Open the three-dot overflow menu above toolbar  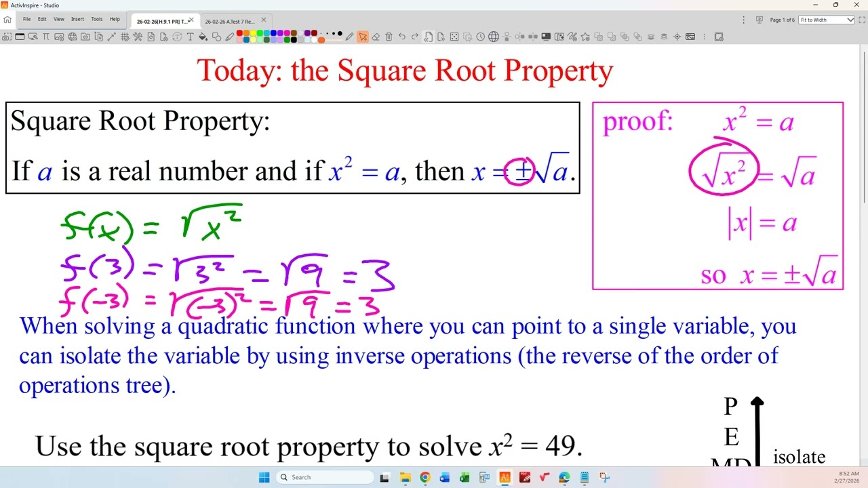(744, 20)
